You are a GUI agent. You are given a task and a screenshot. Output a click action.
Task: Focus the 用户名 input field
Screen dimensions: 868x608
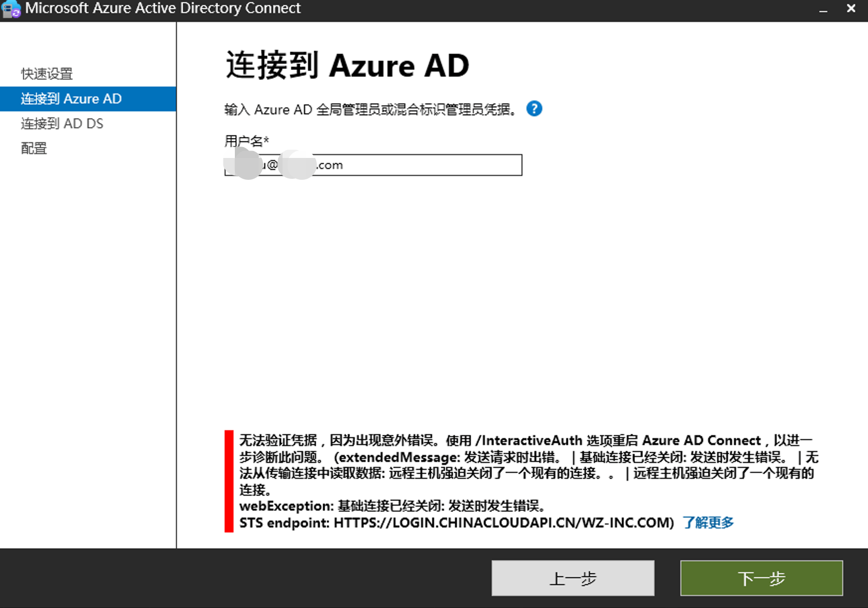373,165
